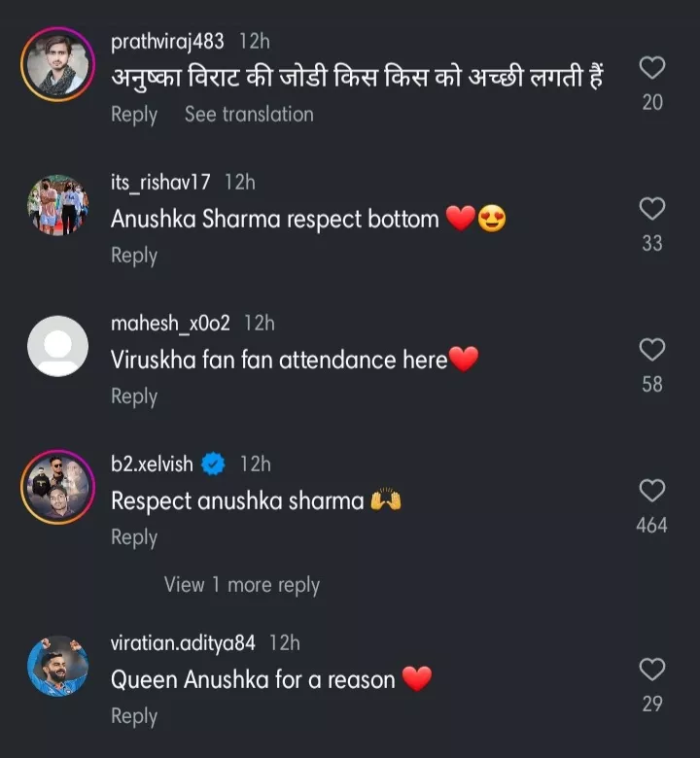The image size is (700, 758).
Task: Tap viratian.aditya84's profile photo
Action: [x=57, y=666]
